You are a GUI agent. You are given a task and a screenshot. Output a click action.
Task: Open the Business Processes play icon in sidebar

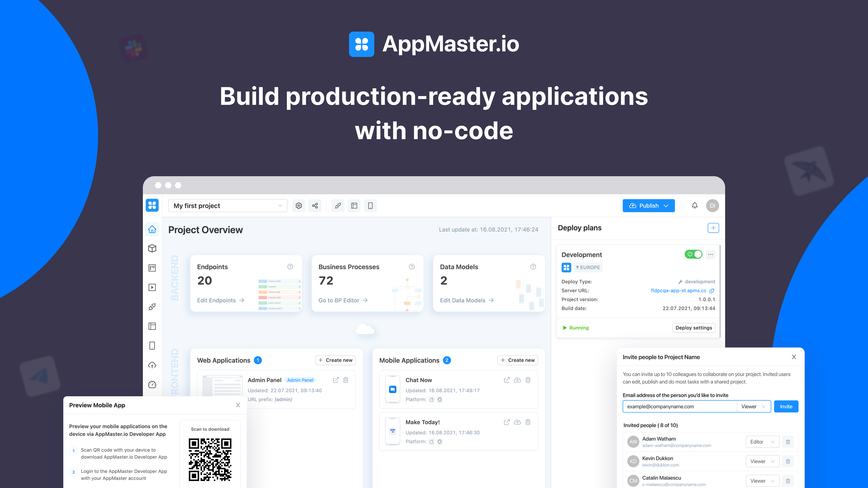[152, 287]
